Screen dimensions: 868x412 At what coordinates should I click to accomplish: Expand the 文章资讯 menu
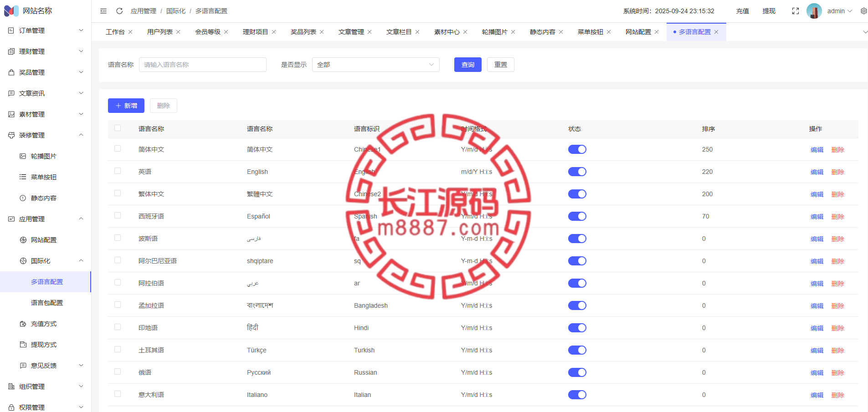click(x=81, y=93)
